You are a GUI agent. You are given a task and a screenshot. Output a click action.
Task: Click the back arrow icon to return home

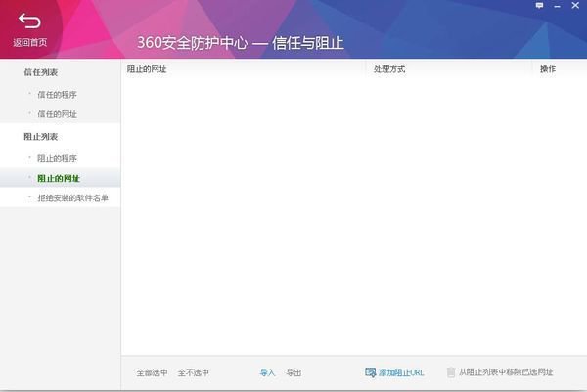click(x=29, y=22)
